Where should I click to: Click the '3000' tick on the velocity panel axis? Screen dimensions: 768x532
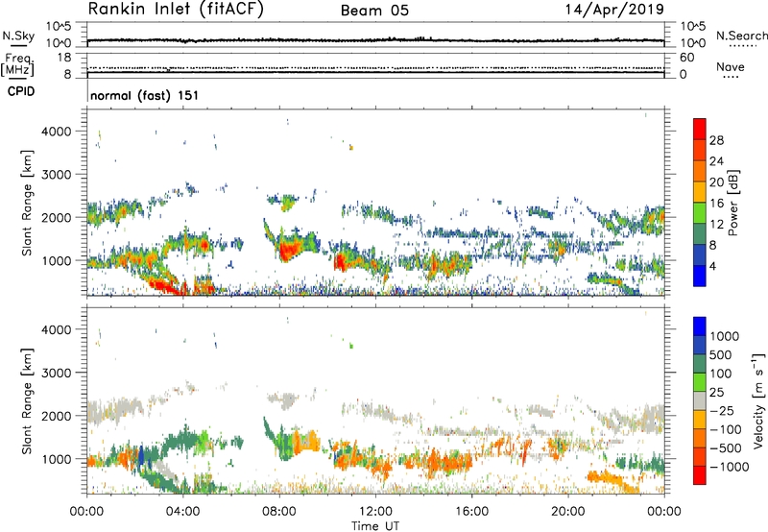pos(57,373)
